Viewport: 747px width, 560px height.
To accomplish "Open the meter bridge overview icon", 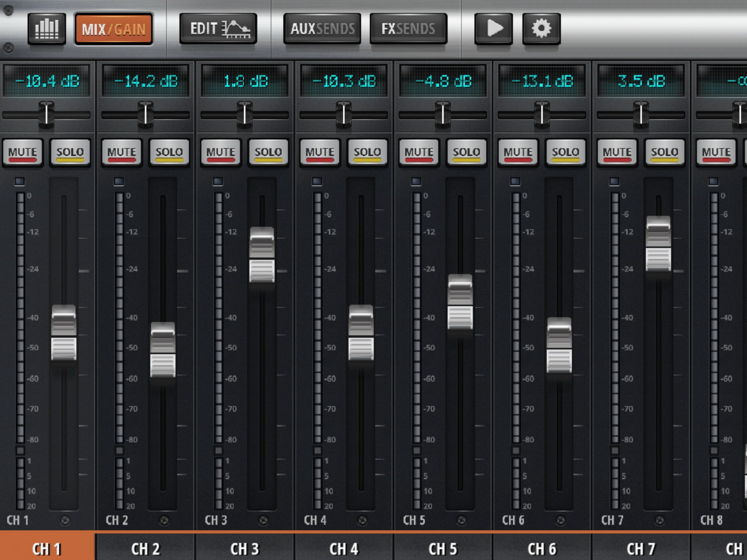I will pos(46,29).
